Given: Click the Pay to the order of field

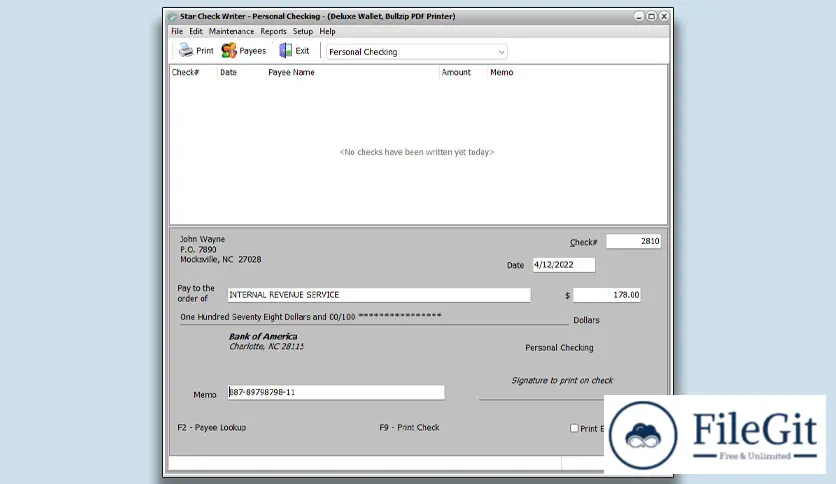Looking at the screenshot, I should click(379, 295).
